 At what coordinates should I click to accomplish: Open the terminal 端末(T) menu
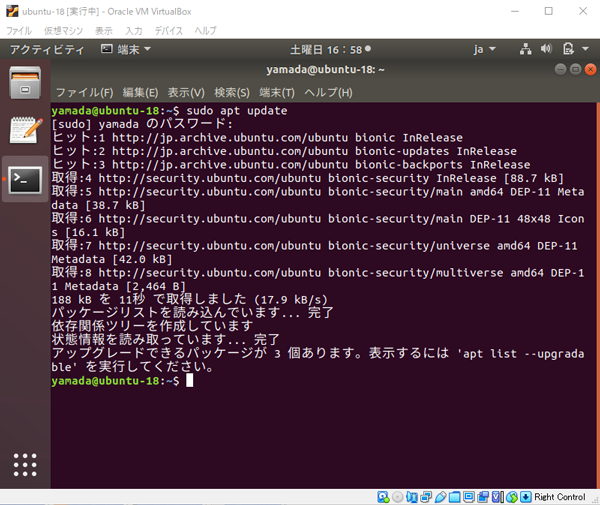(277, 93)
